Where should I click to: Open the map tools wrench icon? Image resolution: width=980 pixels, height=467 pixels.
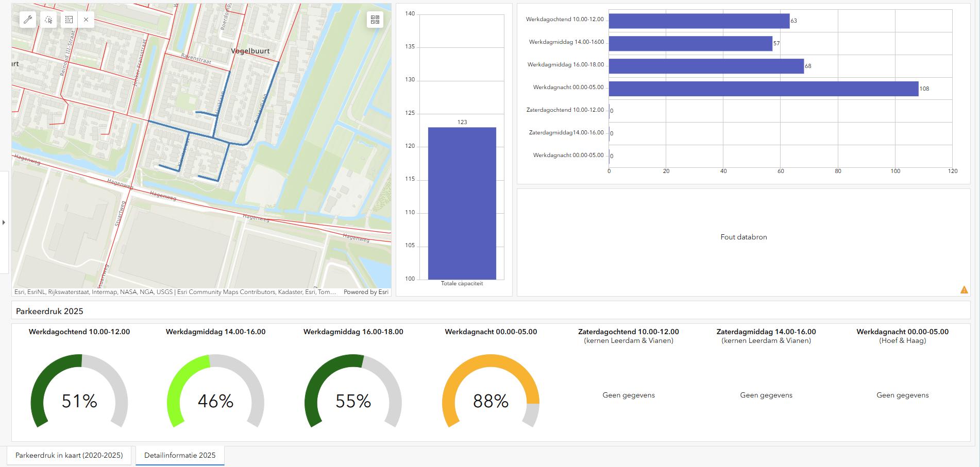pyautogui.click(x=28, y=20)
